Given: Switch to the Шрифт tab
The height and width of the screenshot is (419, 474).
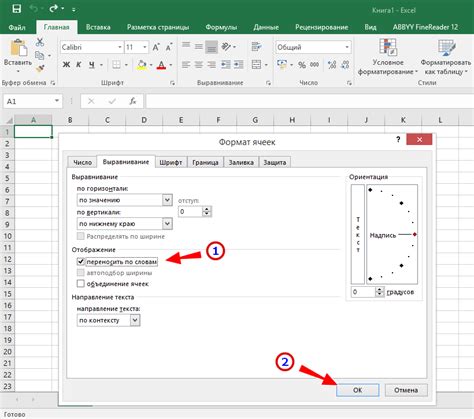Looking at the screenshot, I should (171, 162).
